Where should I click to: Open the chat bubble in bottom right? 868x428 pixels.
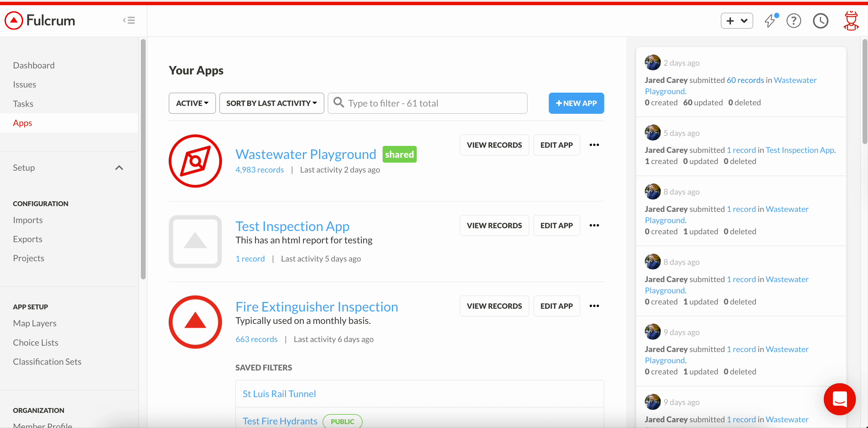click(840, 399)
